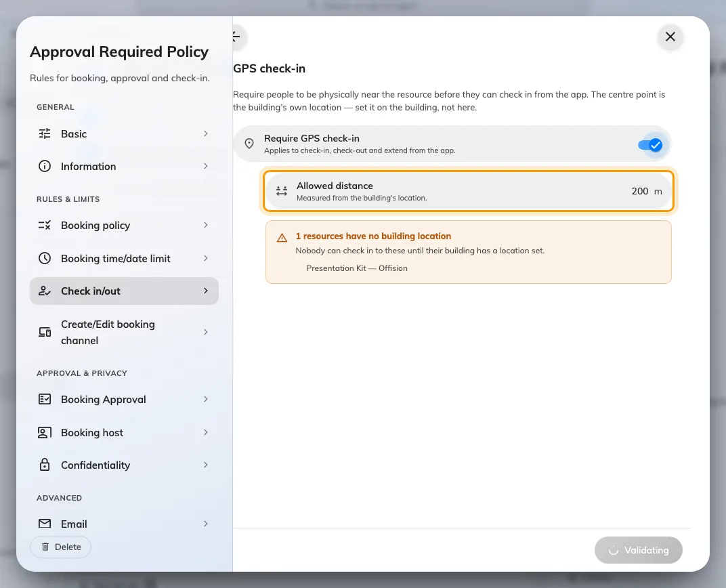Screen dimensions: 726x588
Task: Click the Email envelope icon
Action: (45, 524)
